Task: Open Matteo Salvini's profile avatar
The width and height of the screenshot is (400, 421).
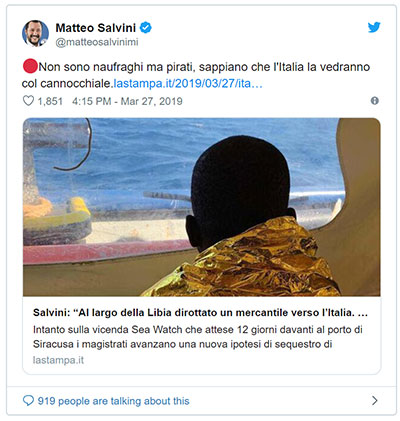Action: point(35,33)
